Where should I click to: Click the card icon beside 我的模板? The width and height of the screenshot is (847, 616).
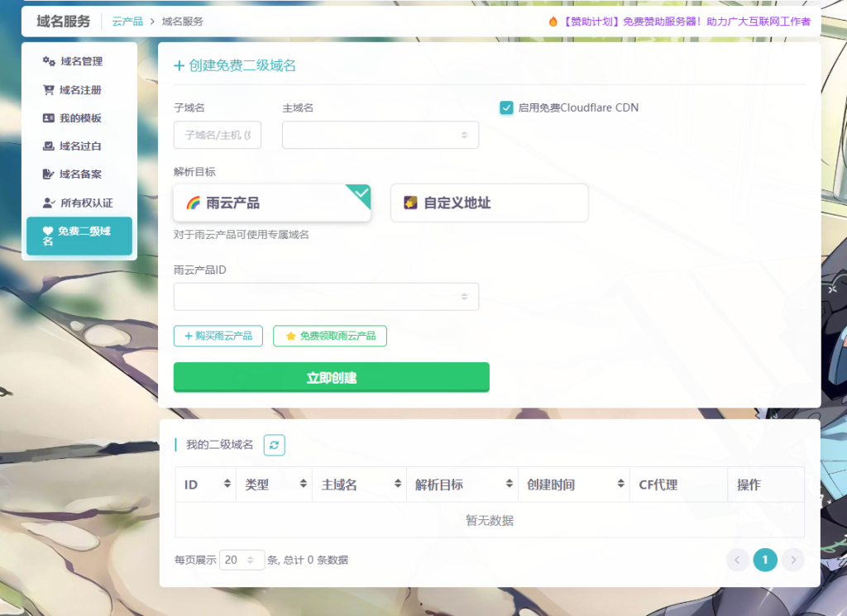(x=49, y=117)
